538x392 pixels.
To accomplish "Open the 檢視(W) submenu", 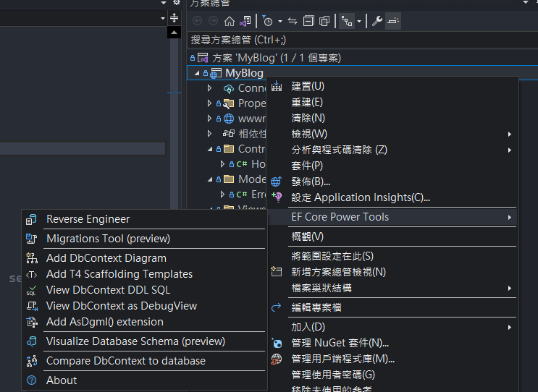I will pyautogui.click(x=392, y=134).
